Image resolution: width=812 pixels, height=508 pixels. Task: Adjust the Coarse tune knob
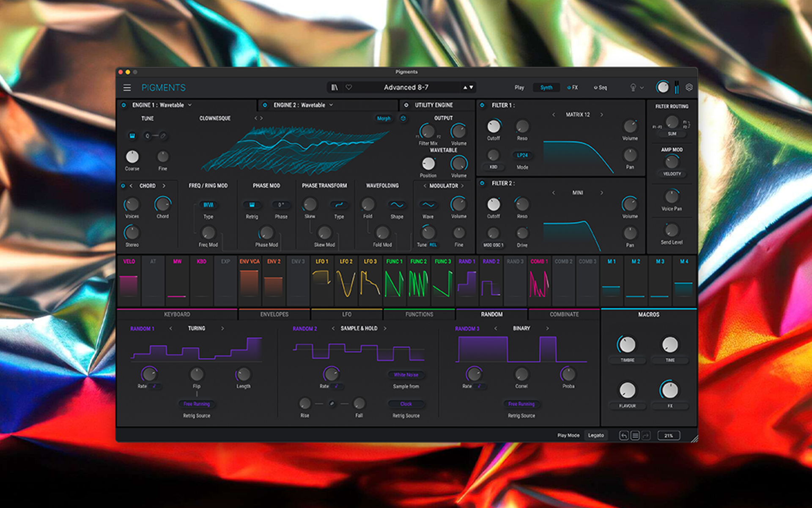pos(132,157)
